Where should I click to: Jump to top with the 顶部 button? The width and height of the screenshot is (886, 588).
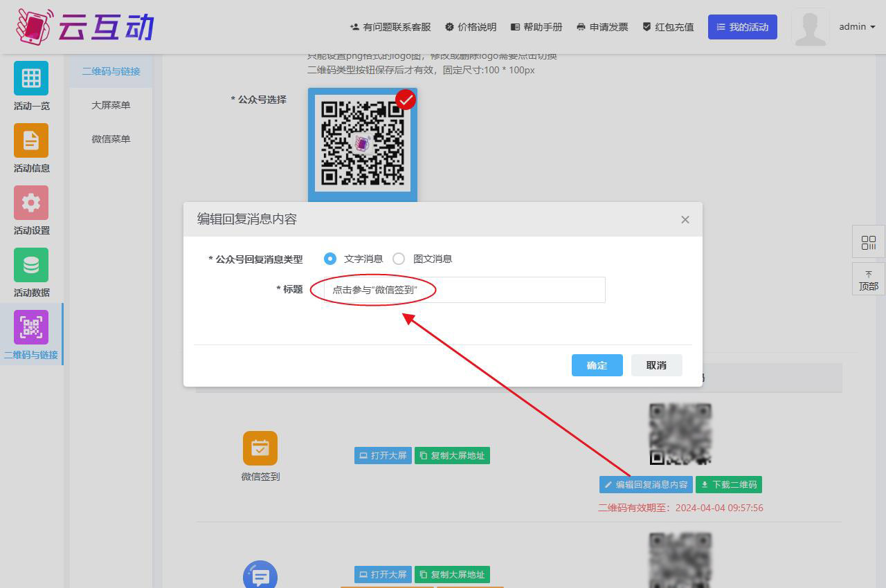[x=869, y=279]
